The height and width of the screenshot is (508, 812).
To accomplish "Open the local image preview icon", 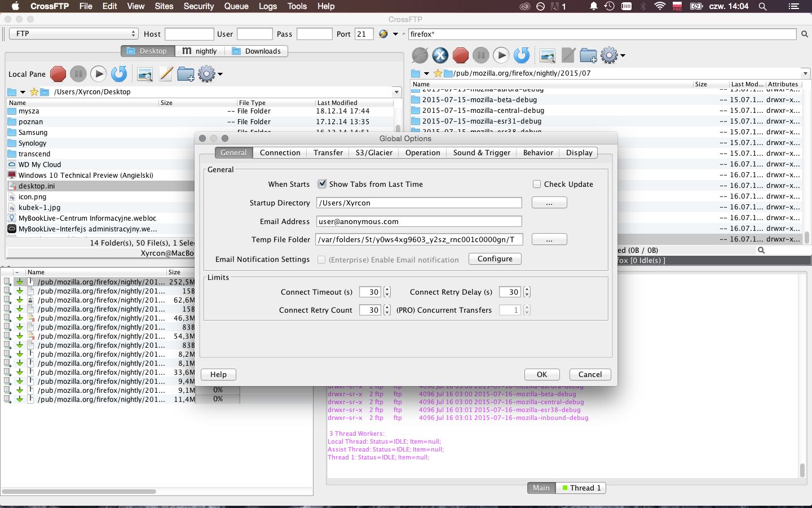I will tap(145, 74).
